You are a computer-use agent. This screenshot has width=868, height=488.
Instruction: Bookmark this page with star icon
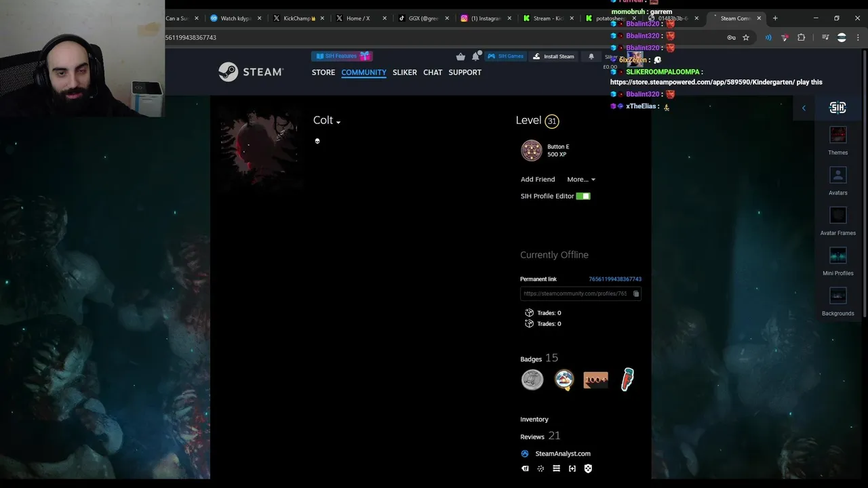tap(746, 37)
